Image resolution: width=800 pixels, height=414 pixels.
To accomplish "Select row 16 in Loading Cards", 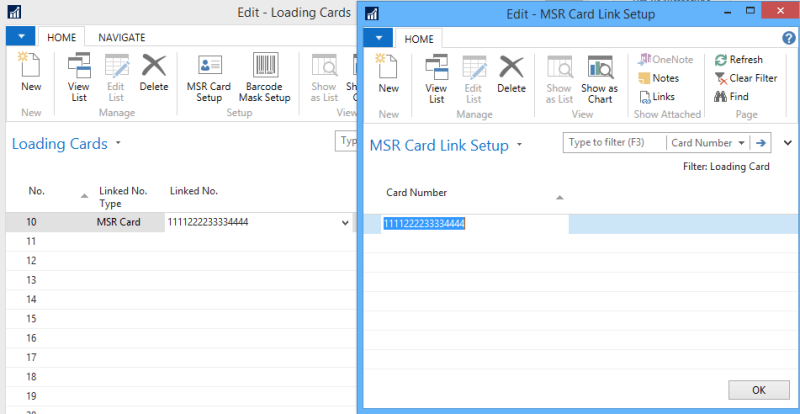I will click(x=181, y=338).
